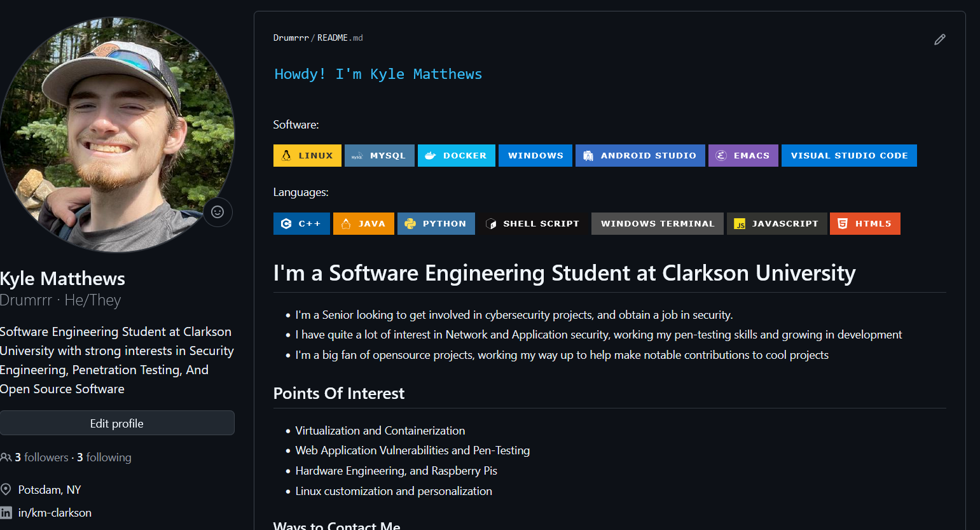Click the Edit profile button
This screenshot has height=530, width=980.
pyautogui.click(x=117, y=423)
